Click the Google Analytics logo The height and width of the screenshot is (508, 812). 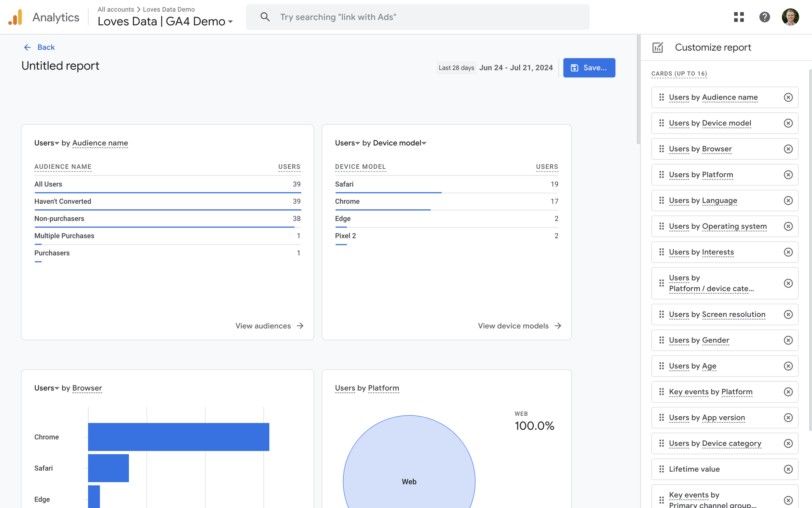click(15, 17)
